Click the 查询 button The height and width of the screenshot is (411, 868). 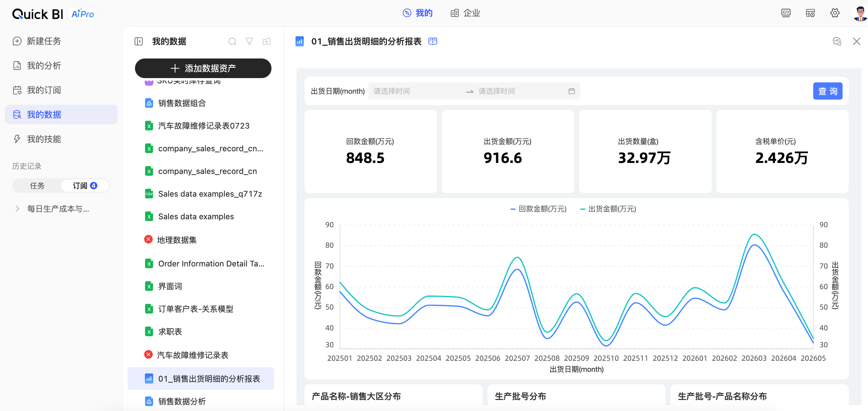(828, 91)
